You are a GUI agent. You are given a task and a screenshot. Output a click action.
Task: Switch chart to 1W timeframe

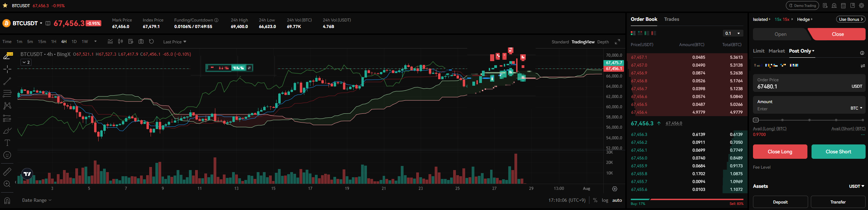[85, 42]
